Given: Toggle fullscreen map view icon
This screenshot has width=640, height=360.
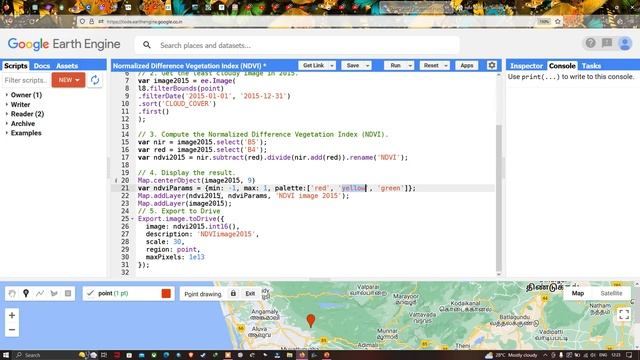Looking at the screenshot, I should coord(624,314).
